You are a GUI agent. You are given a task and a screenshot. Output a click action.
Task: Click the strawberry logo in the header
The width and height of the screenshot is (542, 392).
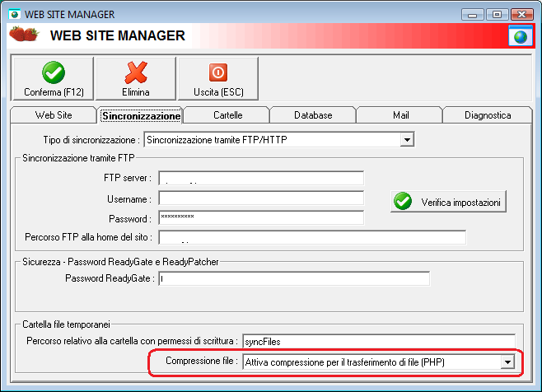pyautogui.click(x=24, y=35)
